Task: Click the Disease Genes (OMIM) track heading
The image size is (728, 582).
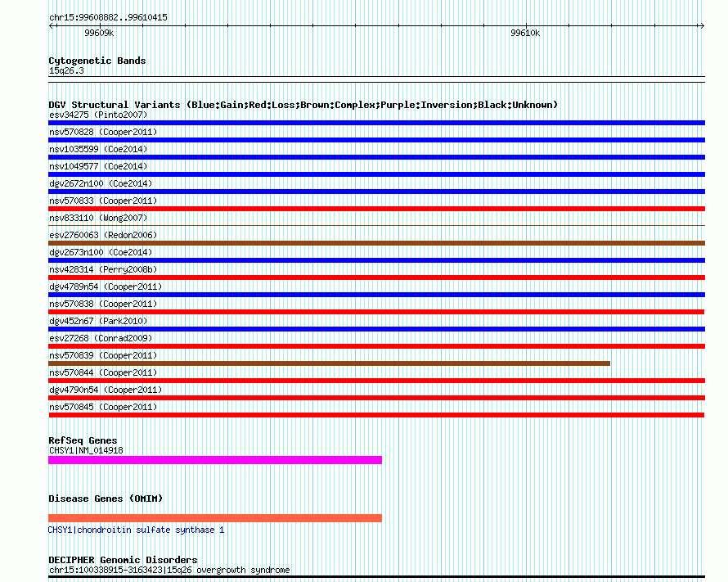Action: tap(106, 499)
